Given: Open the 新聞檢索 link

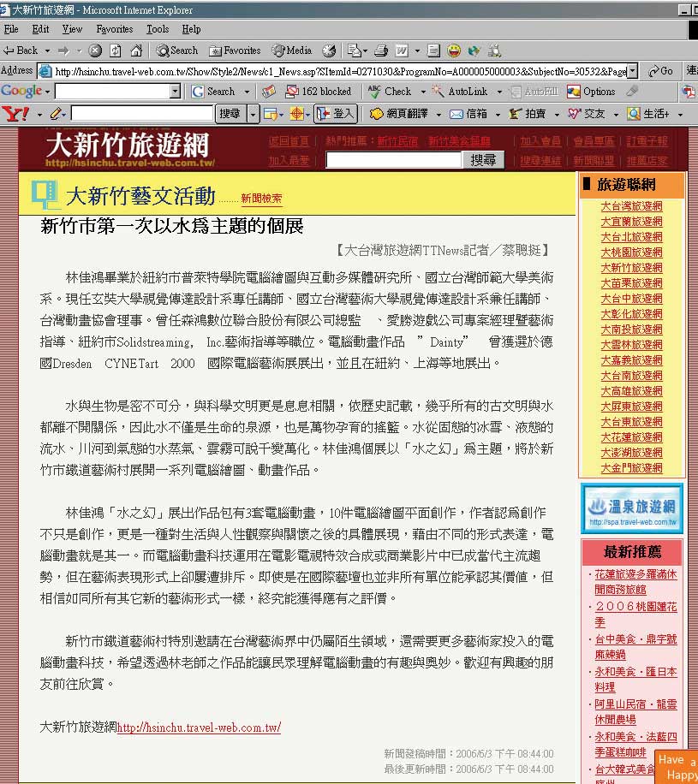Looking at the screenshot, I should coord(262,198).
